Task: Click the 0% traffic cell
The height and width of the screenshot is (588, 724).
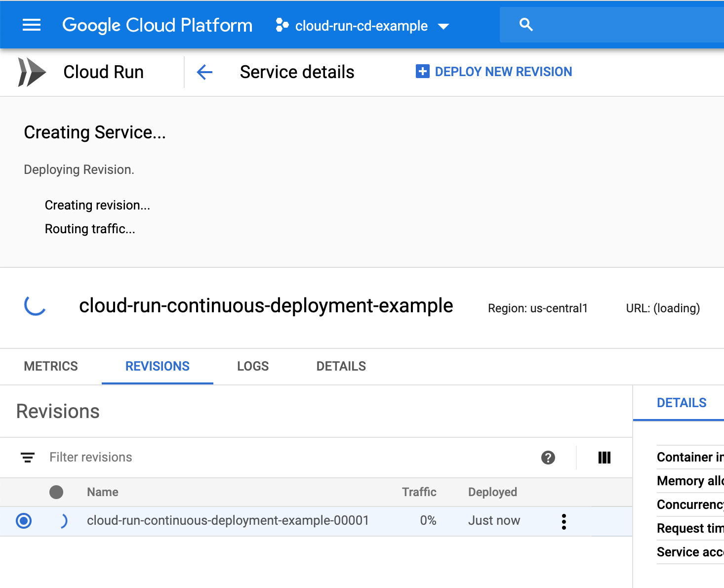Action: (x=428, y=521)
